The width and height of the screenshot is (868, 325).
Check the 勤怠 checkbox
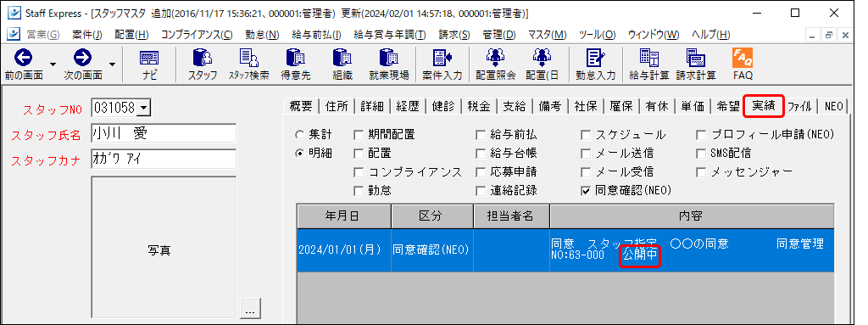(359, 191)
